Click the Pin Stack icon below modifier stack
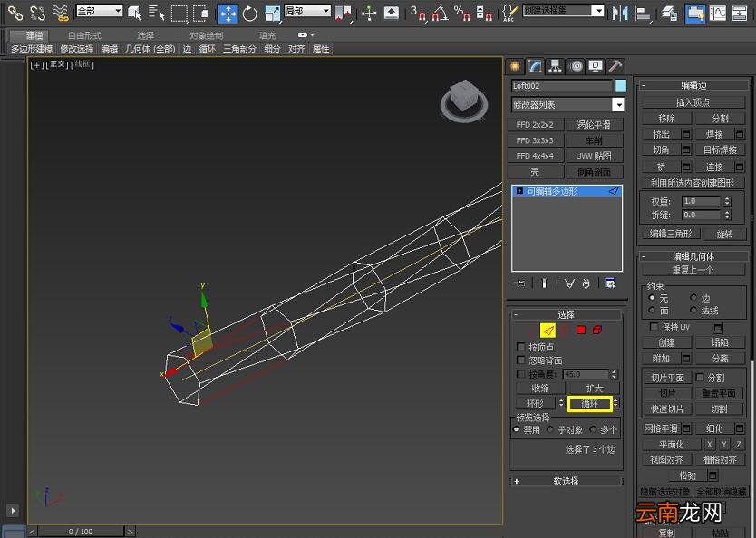This screenshot has width=756, height=538. 519,283
